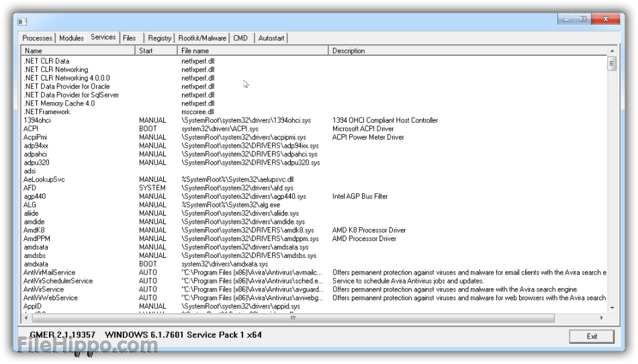Screen dimensions: 638x364
Task: Select .NET Data Provider for SqlServer
Action: [314, 95]
